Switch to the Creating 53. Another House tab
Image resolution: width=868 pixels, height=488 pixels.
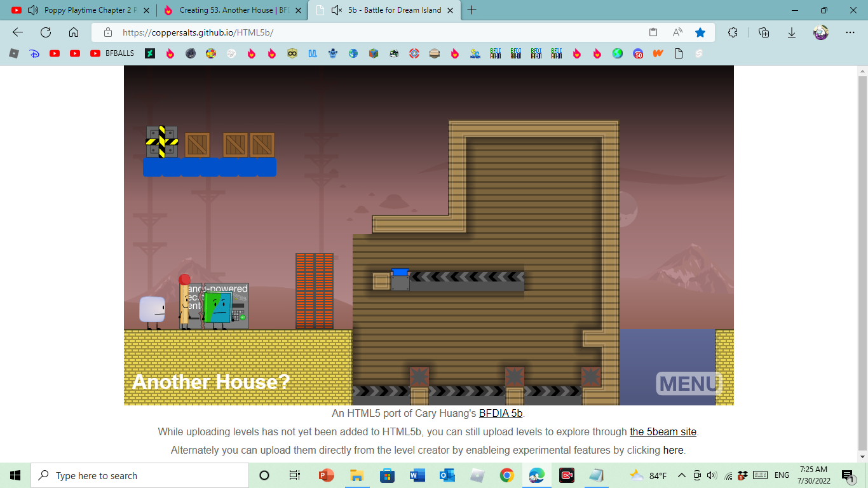[x=232, y=10]
